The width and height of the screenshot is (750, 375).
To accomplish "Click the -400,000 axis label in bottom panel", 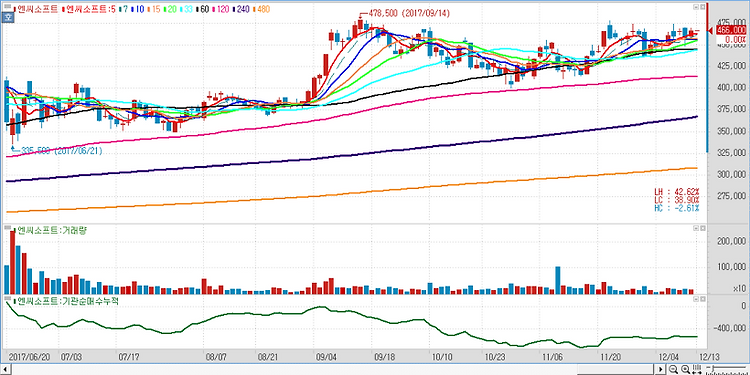I will [x=730, y=328].
